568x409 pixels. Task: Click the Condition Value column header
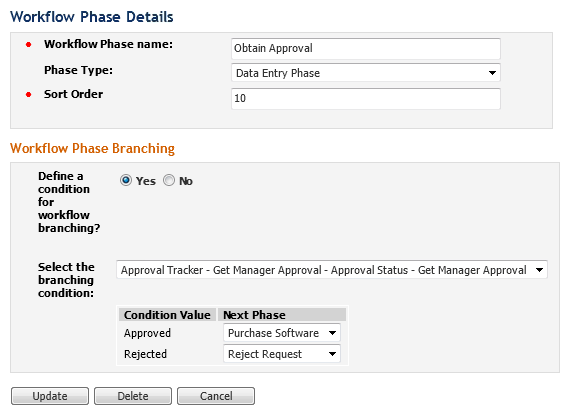167,315
